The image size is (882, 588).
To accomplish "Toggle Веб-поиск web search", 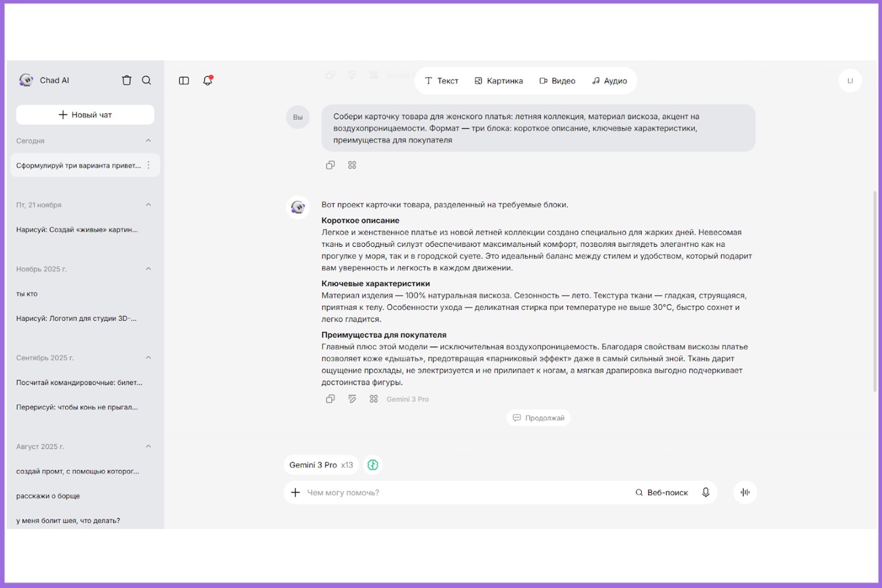I will pos(661,492).
